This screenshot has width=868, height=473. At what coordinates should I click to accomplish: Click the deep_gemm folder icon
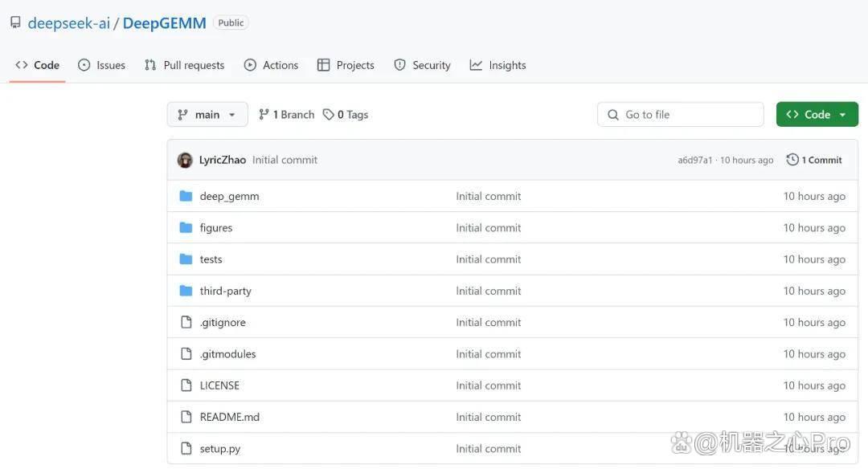tap(186, 196)
